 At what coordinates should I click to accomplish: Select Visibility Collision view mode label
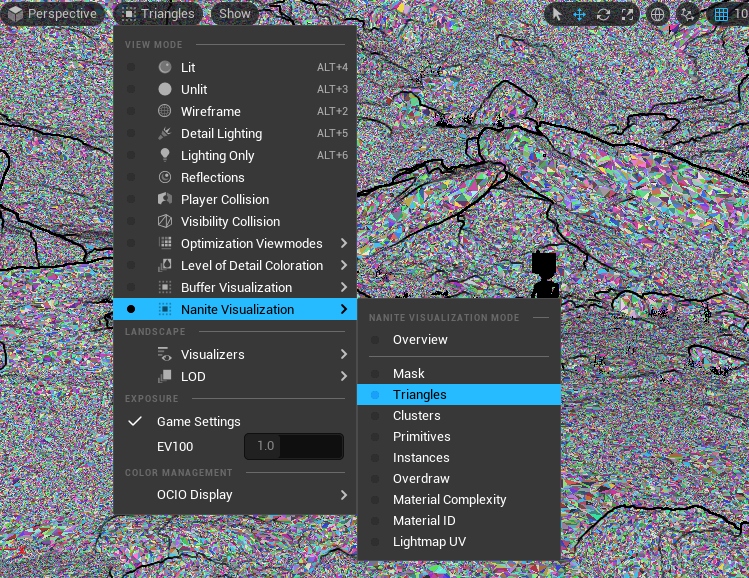click(230, 221)
